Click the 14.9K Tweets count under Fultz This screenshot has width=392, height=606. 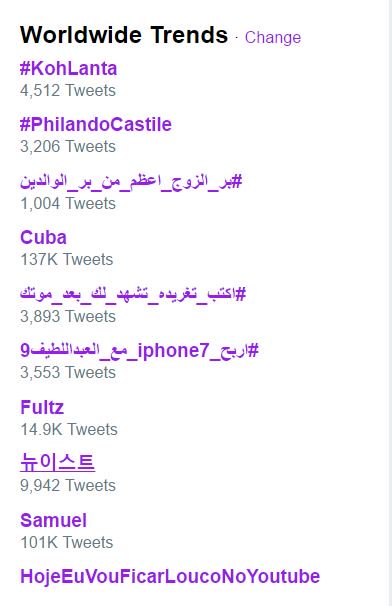tap(69, 429)
